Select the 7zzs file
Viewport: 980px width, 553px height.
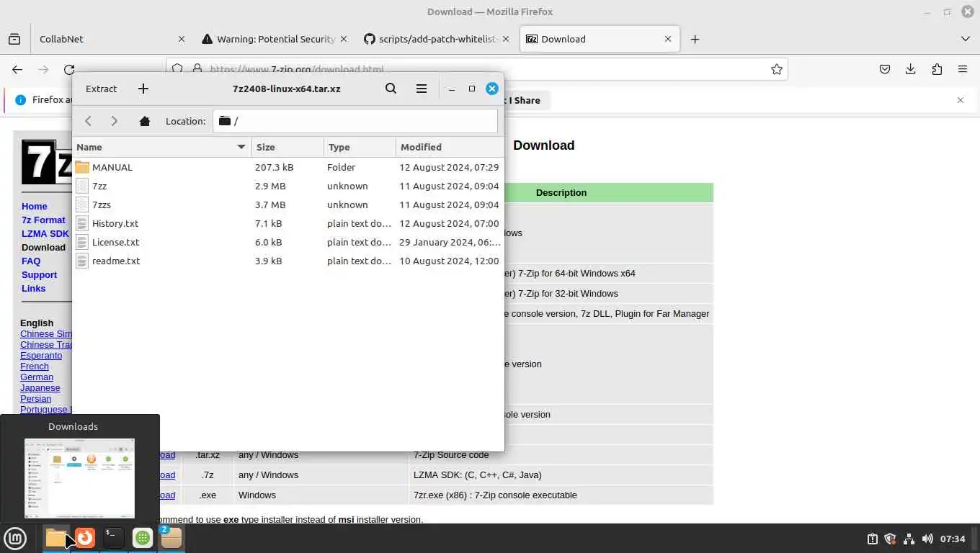click(x=288, y=204)
